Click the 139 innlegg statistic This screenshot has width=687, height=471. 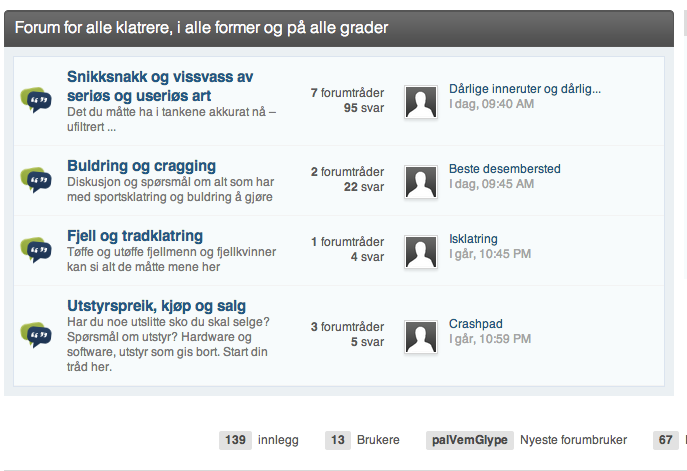tap(236, 440)
